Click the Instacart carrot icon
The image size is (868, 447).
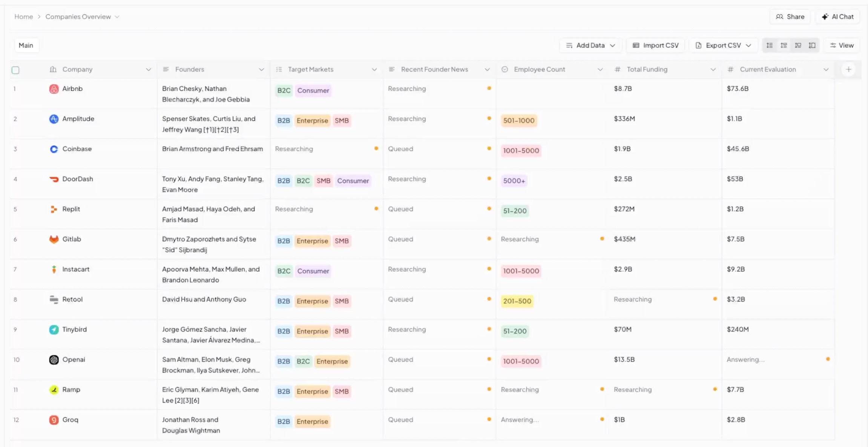point(54,269)
